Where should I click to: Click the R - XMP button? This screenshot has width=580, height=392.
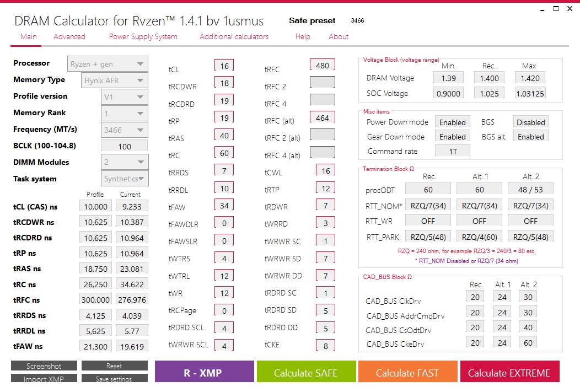click(205, 373)
